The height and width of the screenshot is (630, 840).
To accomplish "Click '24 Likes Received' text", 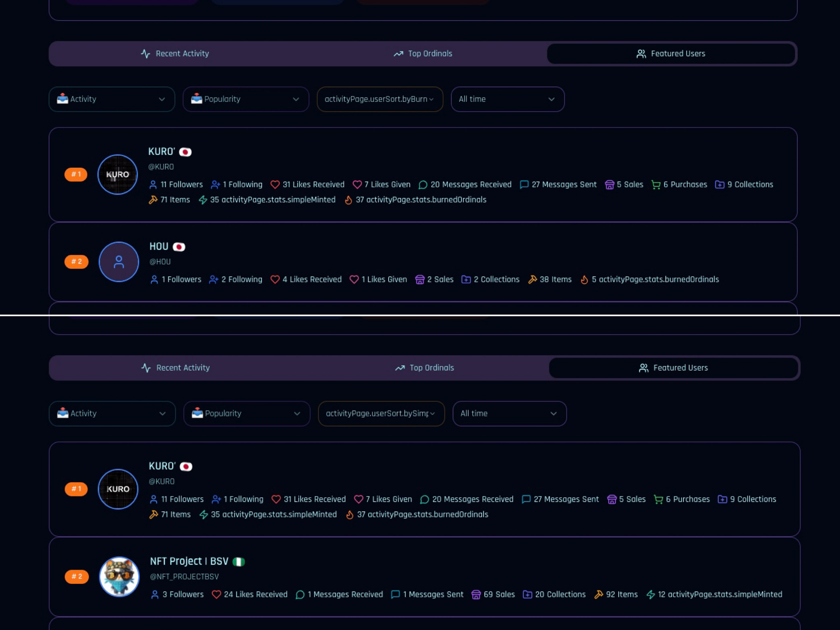I will coord(256,594).
